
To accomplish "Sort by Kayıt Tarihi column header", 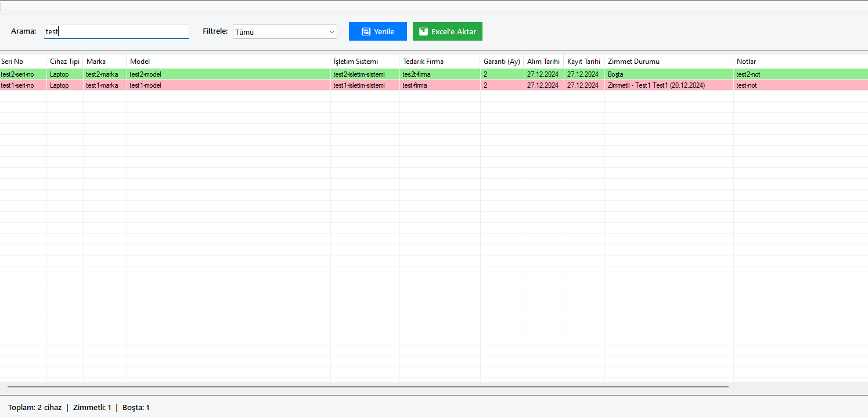I will 584,62.
